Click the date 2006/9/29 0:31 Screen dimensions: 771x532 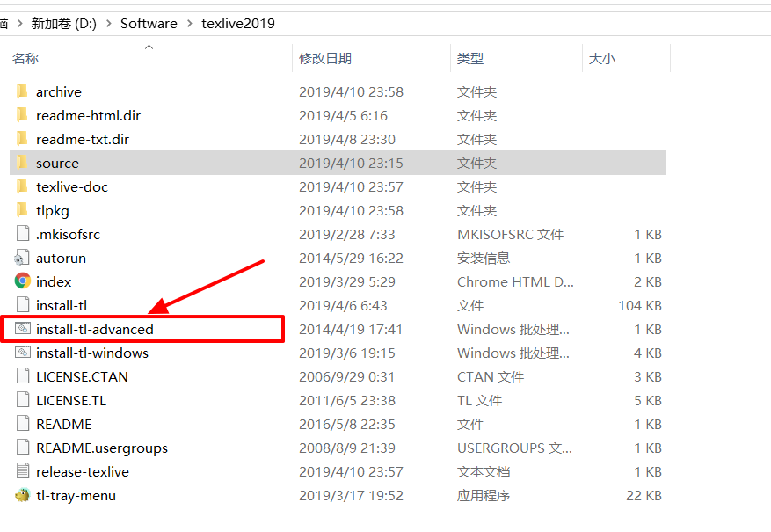click(x=347, y=376)
